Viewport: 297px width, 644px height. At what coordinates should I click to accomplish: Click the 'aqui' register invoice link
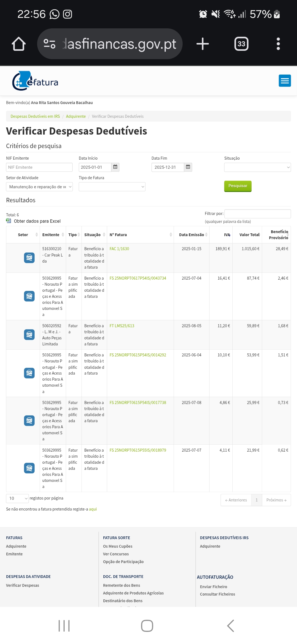[x=93, y=509]
